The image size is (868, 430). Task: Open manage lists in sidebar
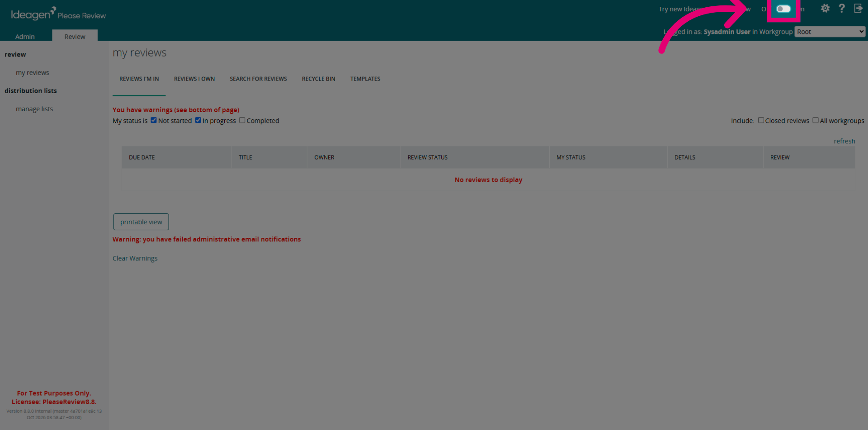pos(34,109)
